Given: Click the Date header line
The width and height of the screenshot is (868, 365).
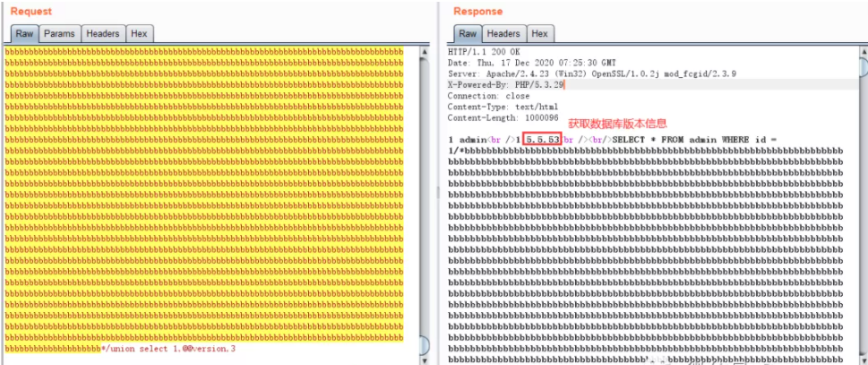Looking at the screenshot, I should coord(531,63).
